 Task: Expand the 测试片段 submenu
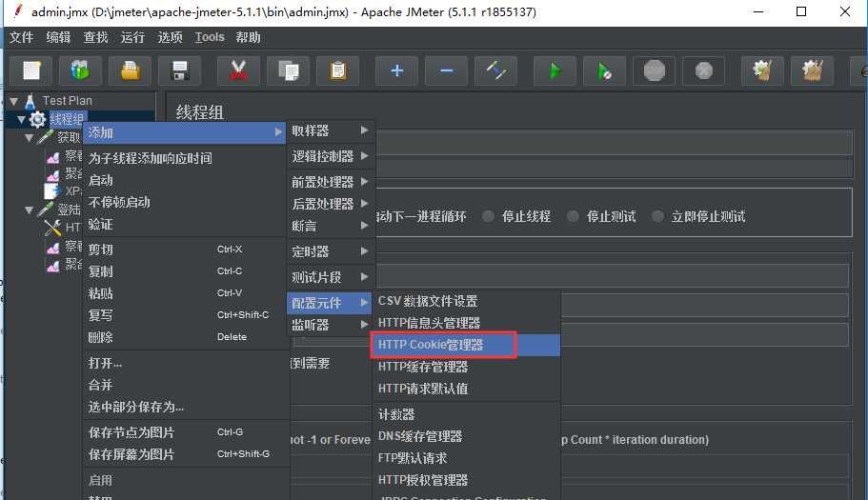[x=331, y=277]
